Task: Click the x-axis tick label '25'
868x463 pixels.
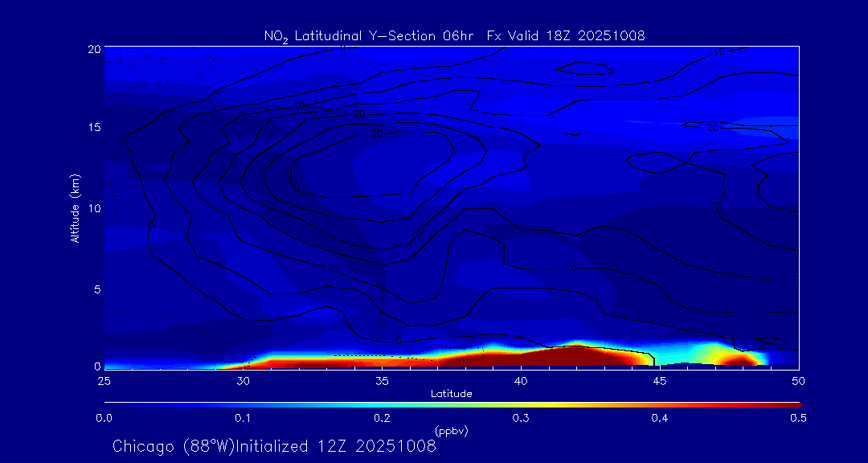Action: [104, 380]
